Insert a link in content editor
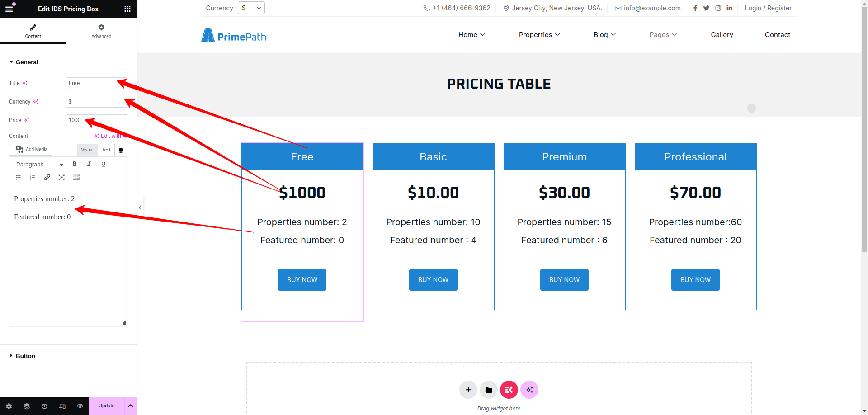This screenshot has height=415, width=868. point(47,177)
